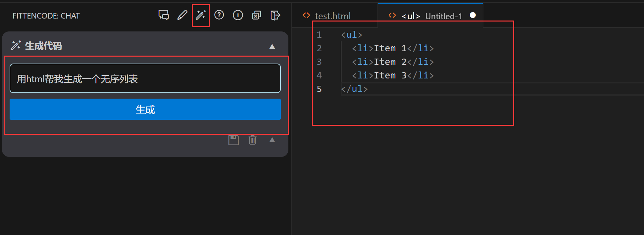Viewport: 644px width, 235px height.
Task: Click the circled info icon
Action: coord(238,15)
